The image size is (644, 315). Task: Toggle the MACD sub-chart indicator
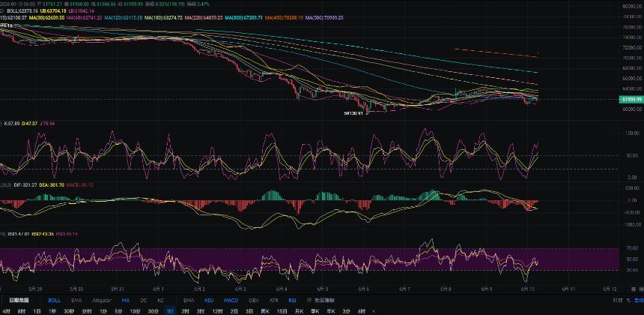(x=231, y=300)
